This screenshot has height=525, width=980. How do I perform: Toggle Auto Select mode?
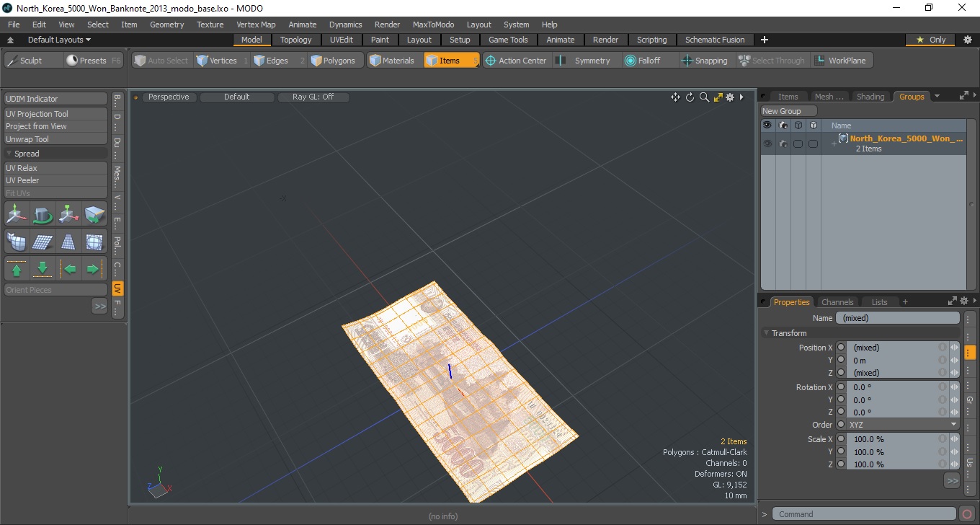coord(161,61)
